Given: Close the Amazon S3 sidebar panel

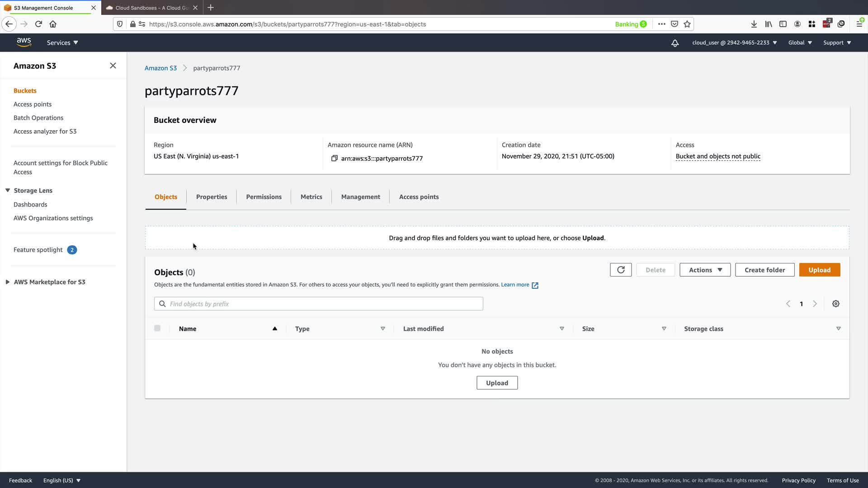Looking at the screenshot, I should click(x=113, y=66).
